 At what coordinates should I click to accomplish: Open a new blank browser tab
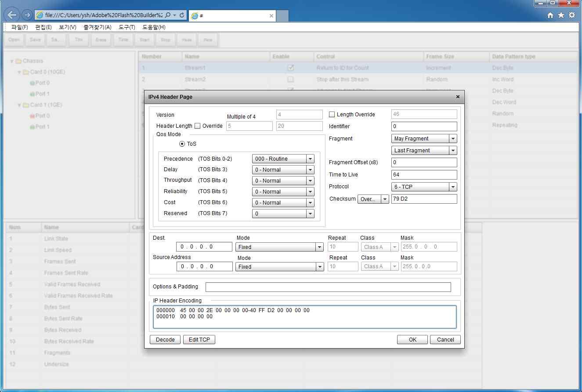point(282,16)
